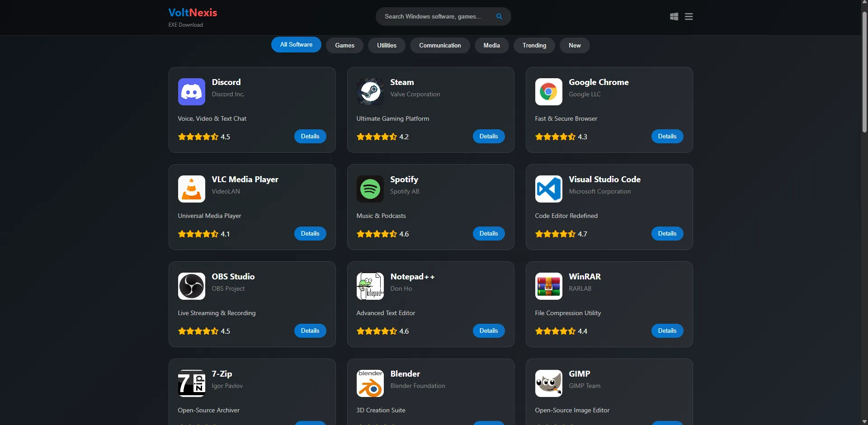
Task: Switch to the Games category
Action: click(x=344, y=45)
